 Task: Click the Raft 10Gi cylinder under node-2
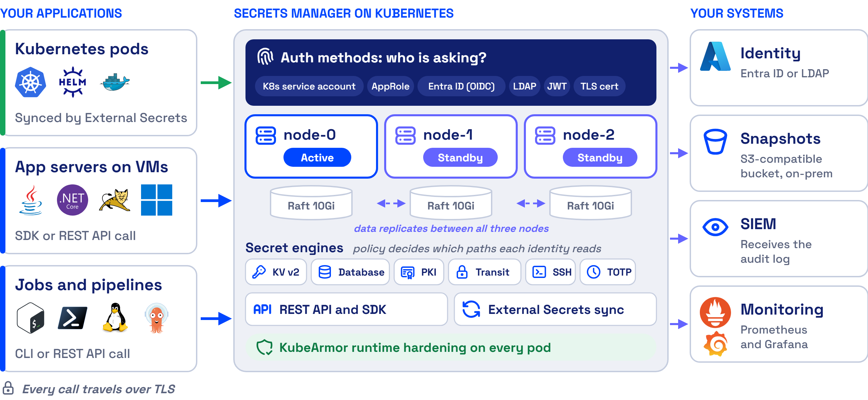[x=591, y=203]
